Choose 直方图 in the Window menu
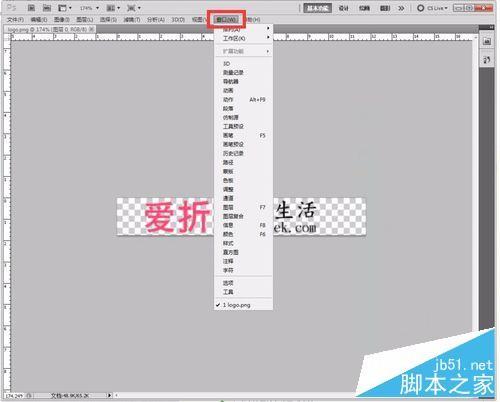The image size is (500, 402). [x=243, y=252]
